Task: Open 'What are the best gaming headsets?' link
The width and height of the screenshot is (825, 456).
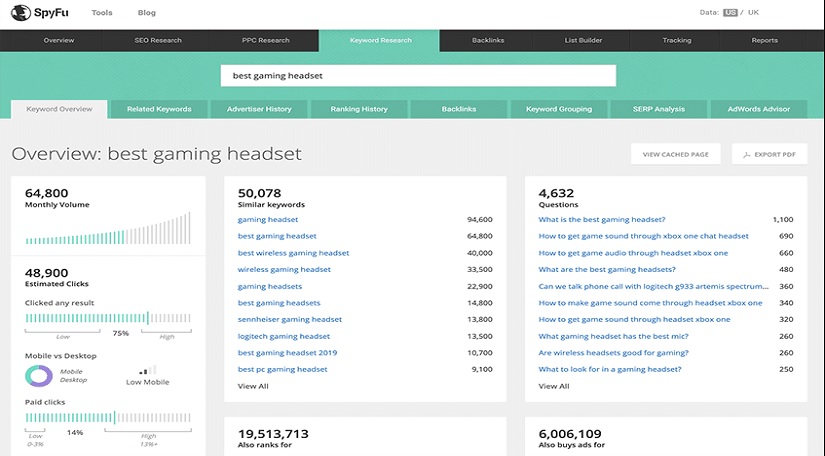Action: (x=607, y=269)
